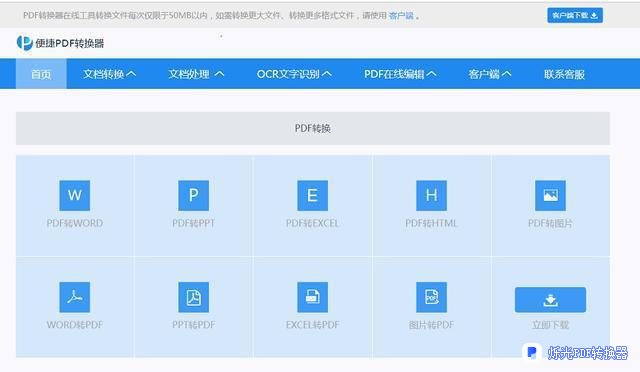640x372 pixels.
Task: Click the PDF转WORD label text
Action: pyautogui.click(x=75, y=223)
